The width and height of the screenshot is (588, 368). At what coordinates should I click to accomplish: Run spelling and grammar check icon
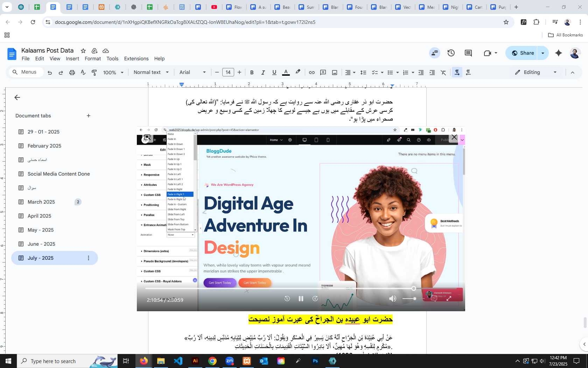[83, 73]
